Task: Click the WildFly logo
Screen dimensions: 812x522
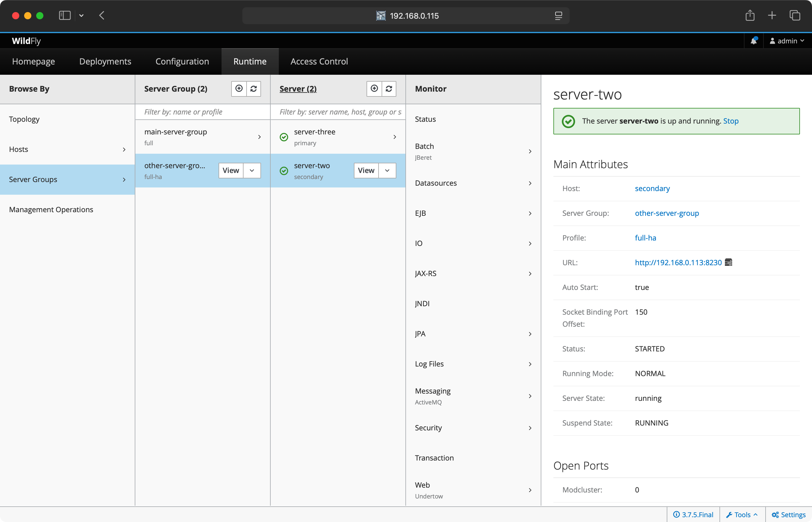Action: click(26, 41)
